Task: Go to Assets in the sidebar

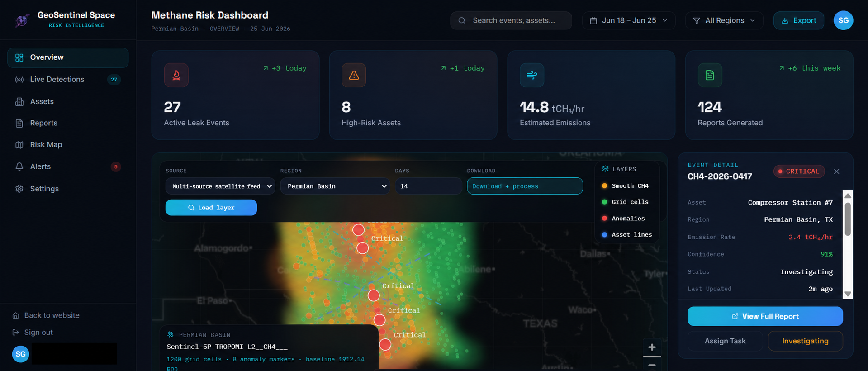Action: [x=68, y=101]
